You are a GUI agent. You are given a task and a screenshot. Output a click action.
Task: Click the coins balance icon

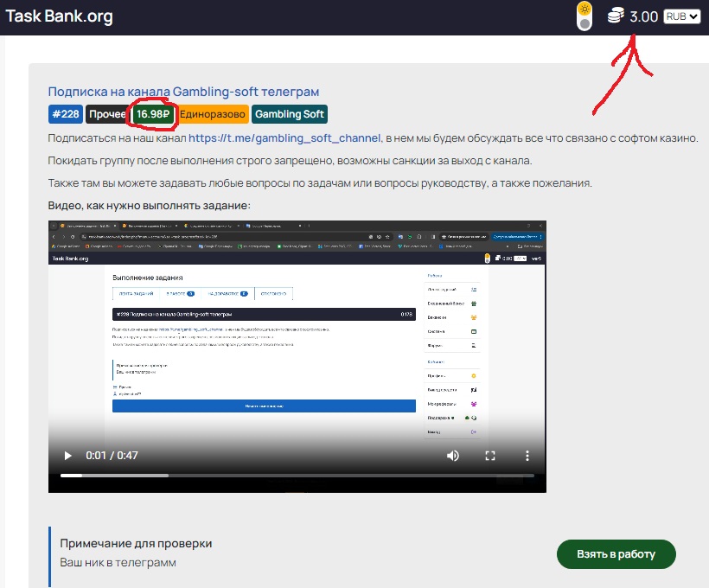[x=616, y=16]
